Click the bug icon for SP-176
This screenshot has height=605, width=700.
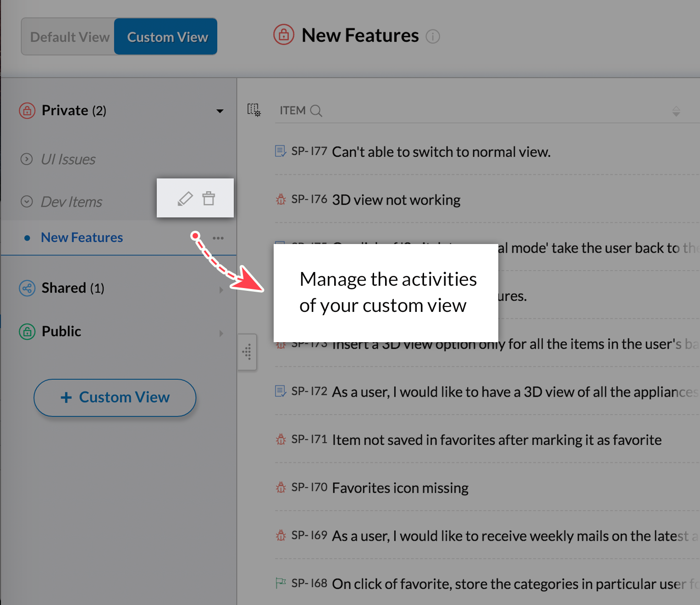[281, 200]
